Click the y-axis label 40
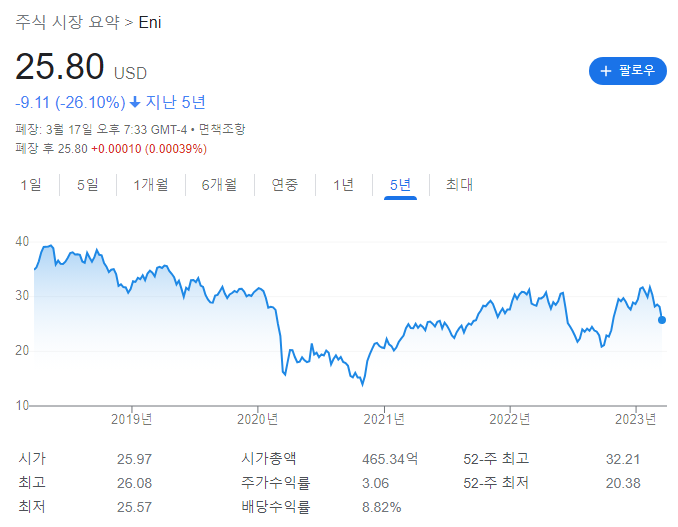Viewport: 678px width, 527px height. click(22, 242)
